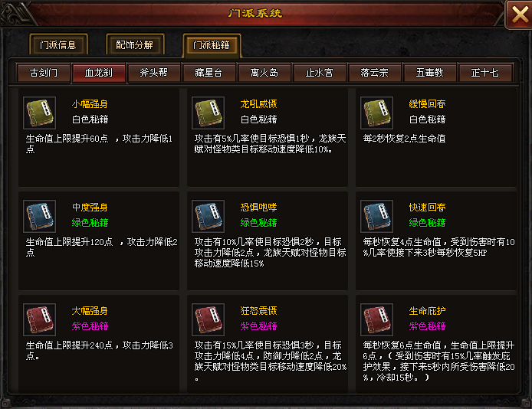
Task: Select the 门派秘籍 tab
Action: pos(212,45)
